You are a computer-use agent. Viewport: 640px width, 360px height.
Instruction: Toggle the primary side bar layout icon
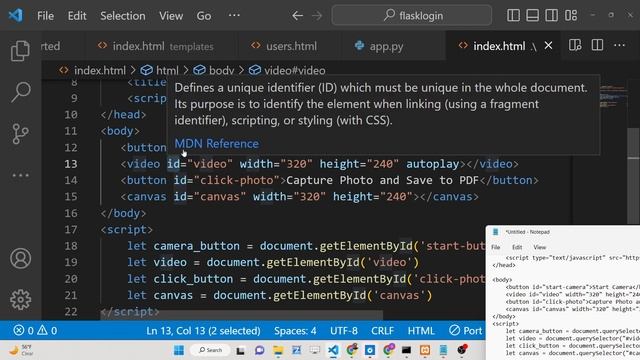point(513,16)
